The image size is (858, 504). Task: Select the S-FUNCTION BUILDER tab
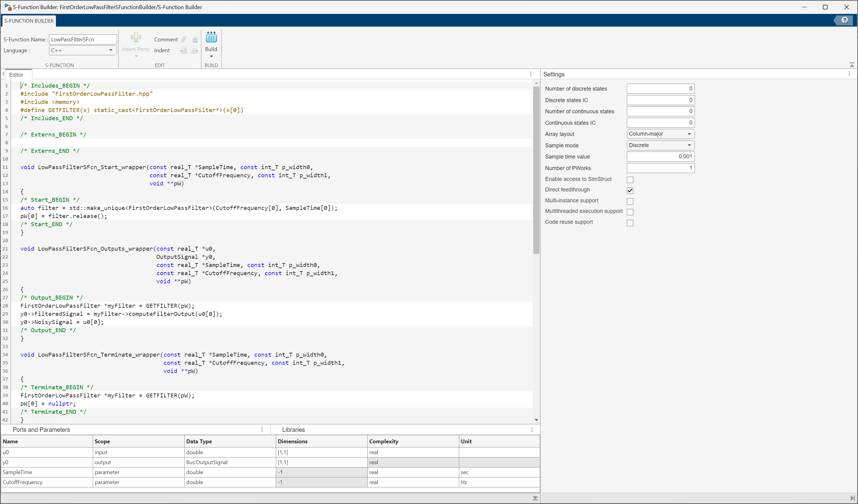(x=28, y=21)
